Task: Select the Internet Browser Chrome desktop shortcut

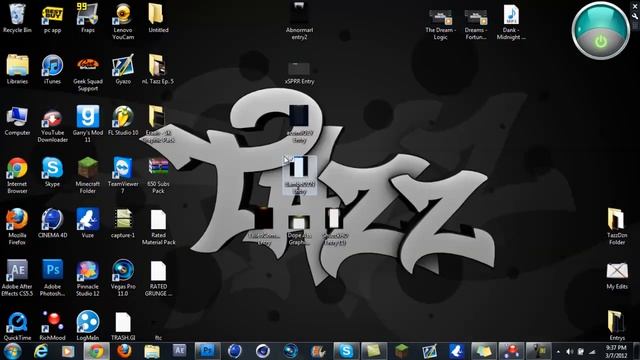Action: (x=17, y=176)
